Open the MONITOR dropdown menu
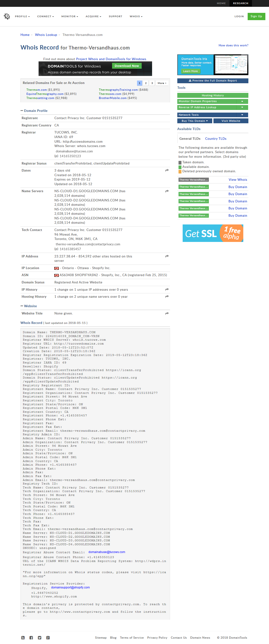The height and width of the screenshot is (644, 269). [x=70, y=17]
